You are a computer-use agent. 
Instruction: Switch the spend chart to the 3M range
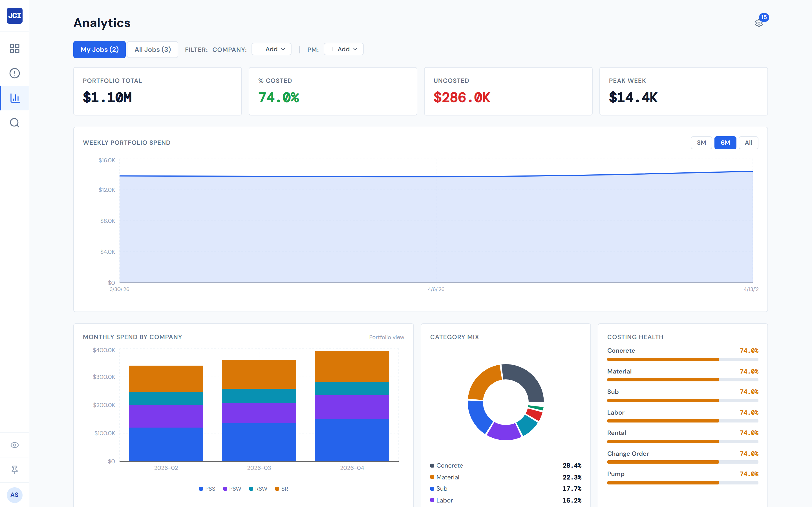click(x=701, y=143)
